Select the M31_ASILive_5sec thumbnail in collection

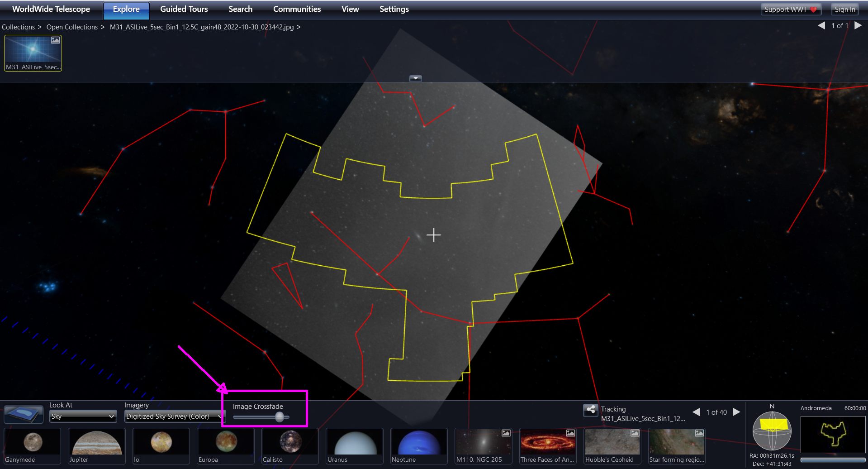coord(33,53)
